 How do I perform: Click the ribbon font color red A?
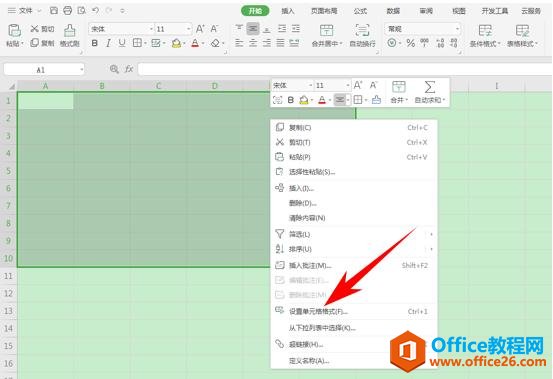(195, 43)
